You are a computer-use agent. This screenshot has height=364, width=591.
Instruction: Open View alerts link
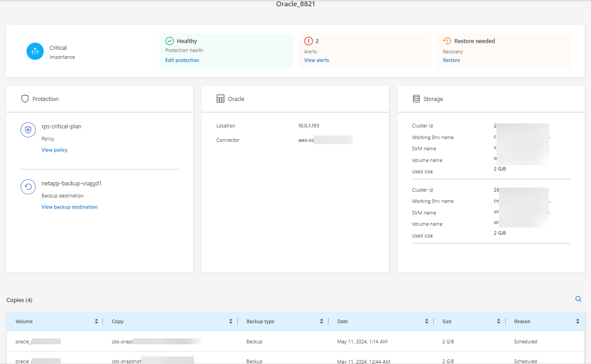pyautogui.click(x=316, y=60)
